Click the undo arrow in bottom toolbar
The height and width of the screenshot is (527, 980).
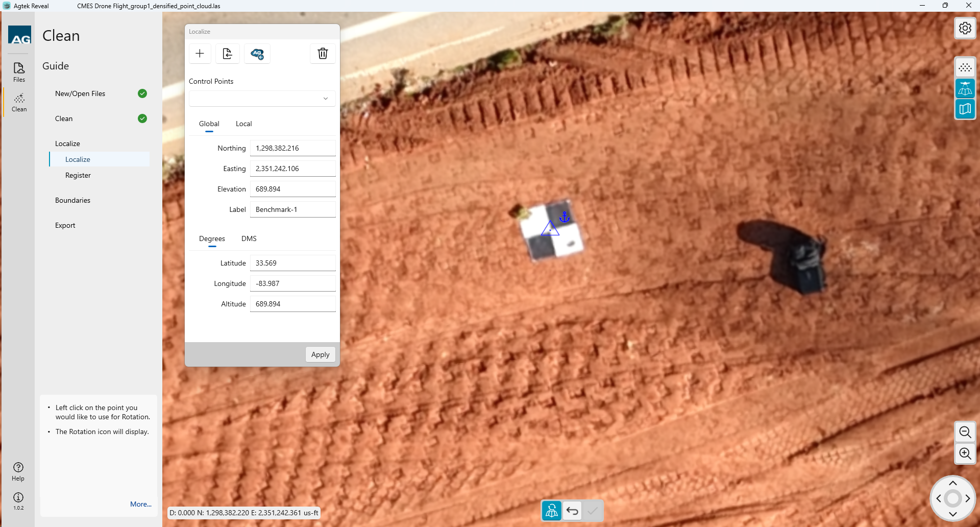click(572, 511)
